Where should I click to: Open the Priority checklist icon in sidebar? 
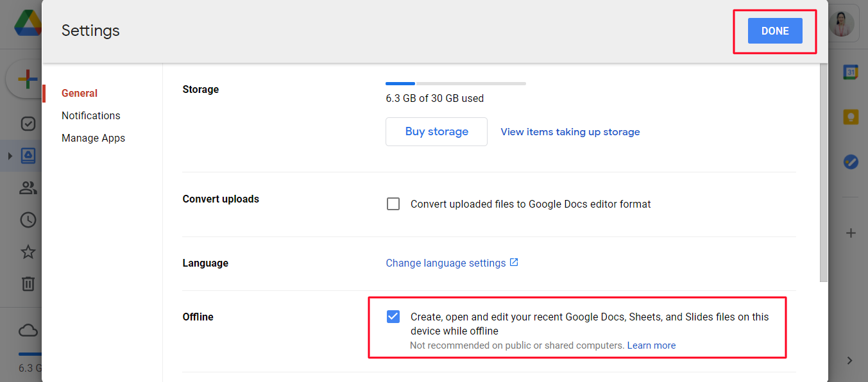pyautogui.click(x=28, y=124)
